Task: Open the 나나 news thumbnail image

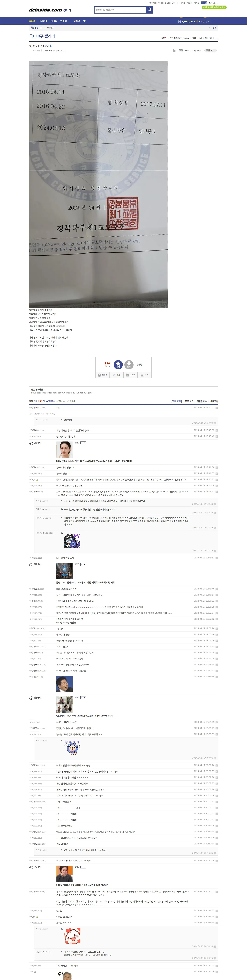Action: (x=64, y=450)
